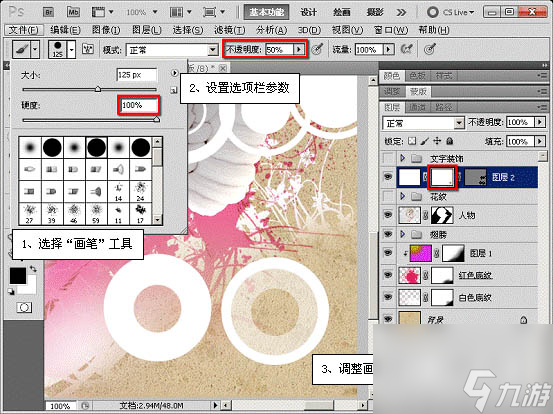Click the 硬度 hardness slider handle
Screen dimensions: 553x414
[x=157, y=120]
